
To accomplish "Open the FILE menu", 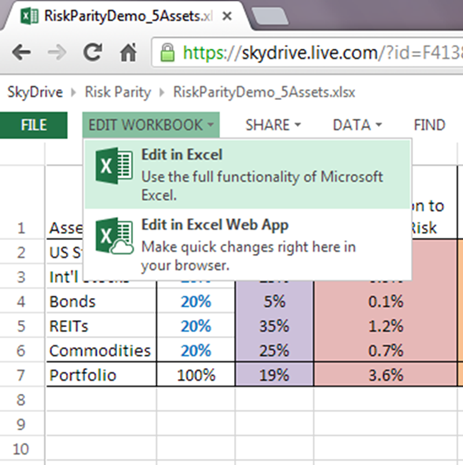I will (x=34, y=125).
